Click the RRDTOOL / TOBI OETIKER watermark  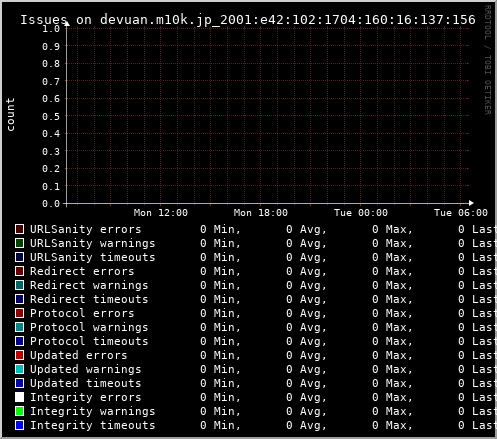click(x=488, y=60)
